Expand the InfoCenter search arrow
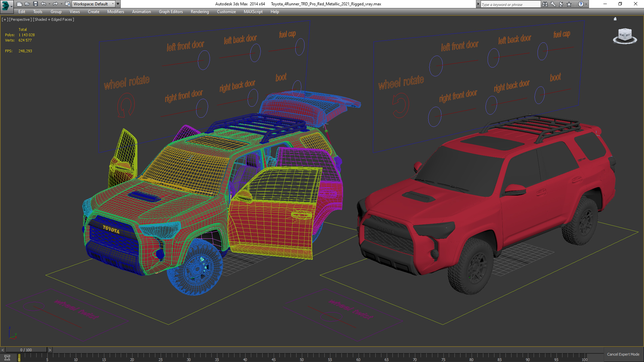 tap(478, 4)
